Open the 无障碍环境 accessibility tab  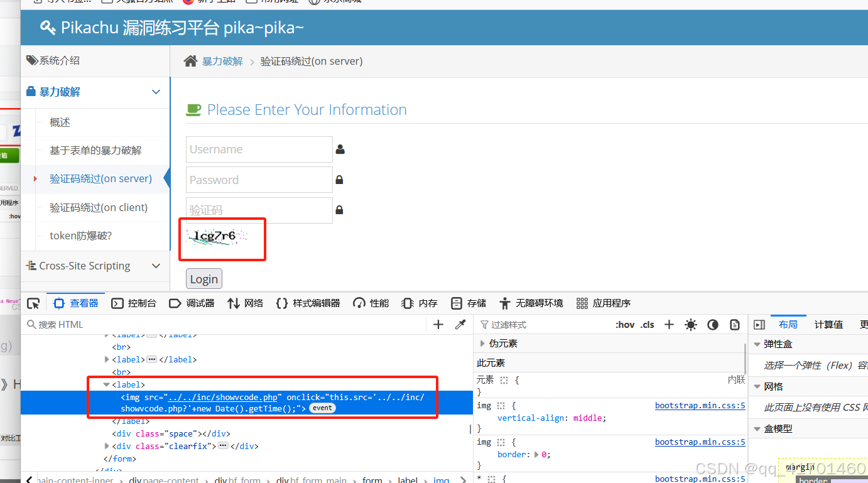coord(531,303)
